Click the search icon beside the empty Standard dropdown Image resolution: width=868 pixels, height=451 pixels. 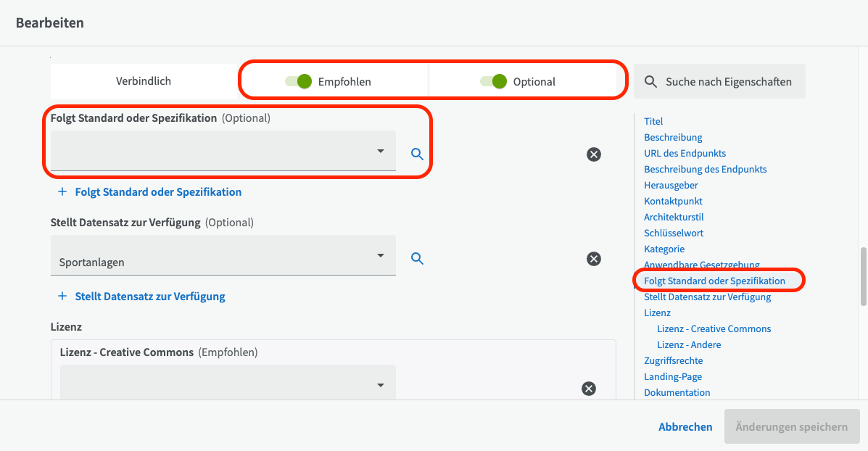417,154
